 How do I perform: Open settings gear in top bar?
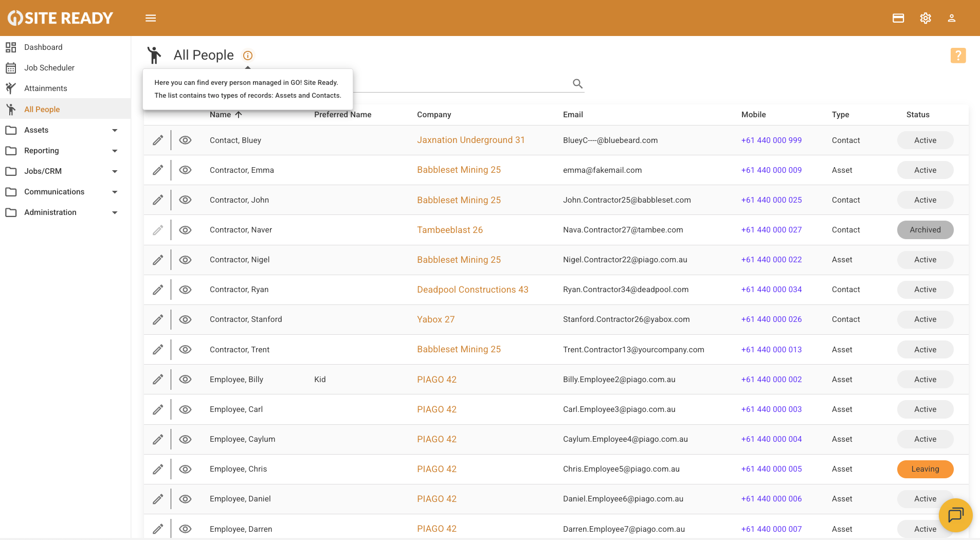pos(925,18)
